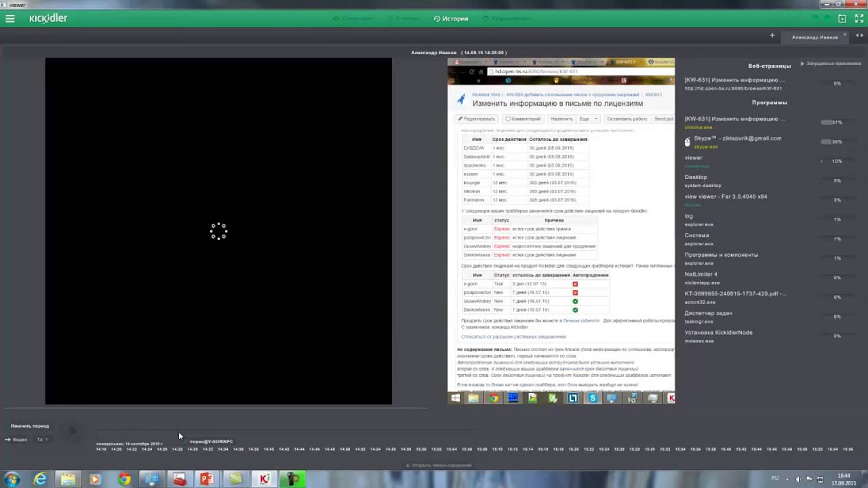
Task: Jump to 15:10 on the timeline
Action: [497, 449]
